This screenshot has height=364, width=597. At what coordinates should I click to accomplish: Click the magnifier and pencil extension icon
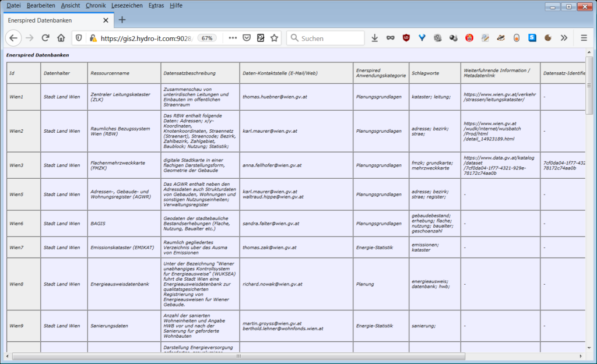tap(485, 38)
